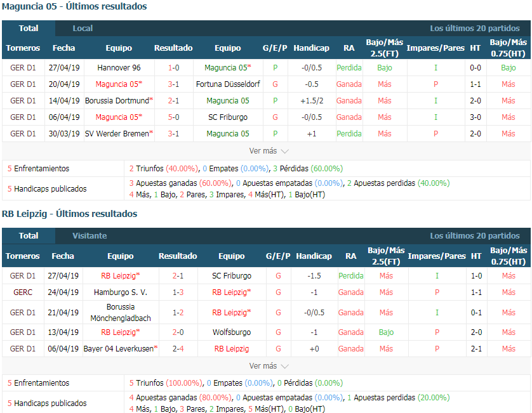532x413 pixels.
Task: Click the 3-1 result versus Fortuna Düsseldorf
Action: pos(174,84)
